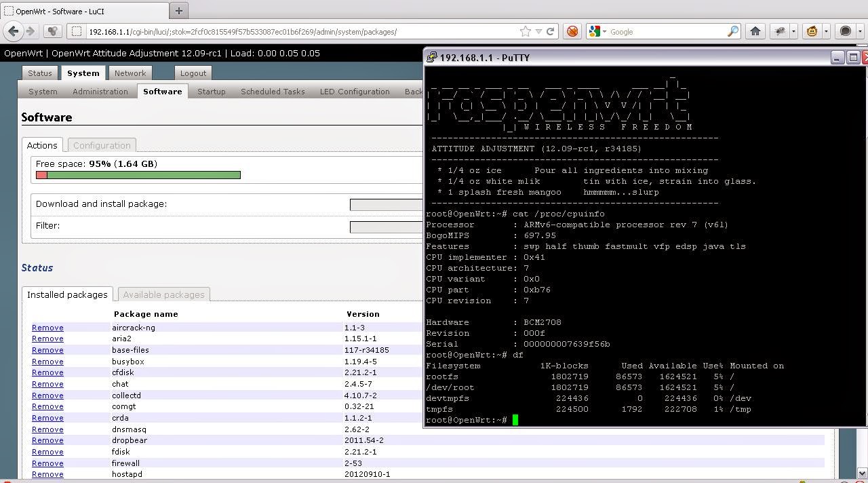Viewport: 868px width, 483px height.
Task: Open the Startup sub-tab
Action: point(212,92)
